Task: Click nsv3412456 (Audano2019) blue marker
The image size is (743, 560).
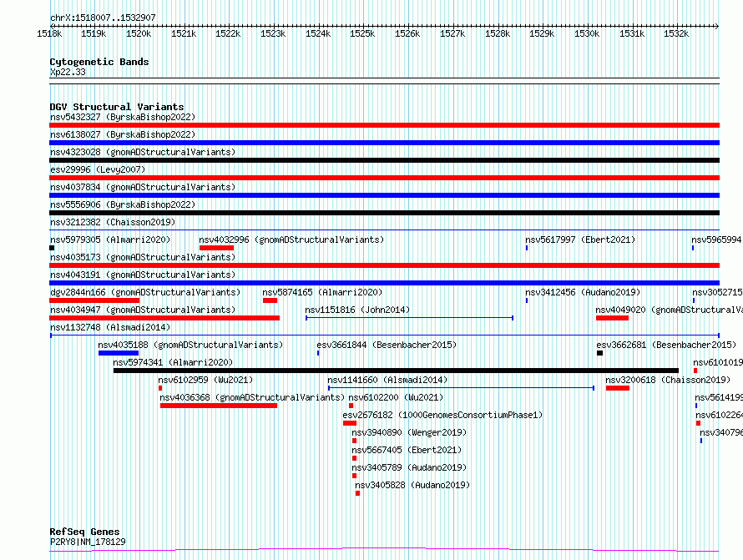Action: (527, 300)
